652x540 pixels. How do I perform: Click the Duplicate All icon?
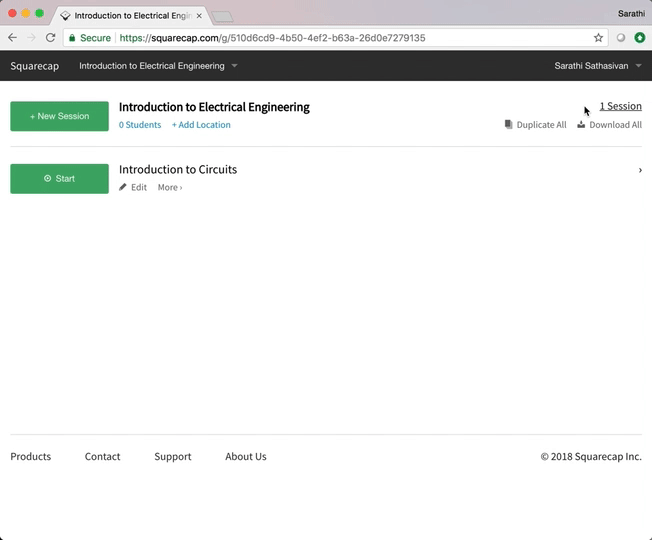tap(509, 125)
